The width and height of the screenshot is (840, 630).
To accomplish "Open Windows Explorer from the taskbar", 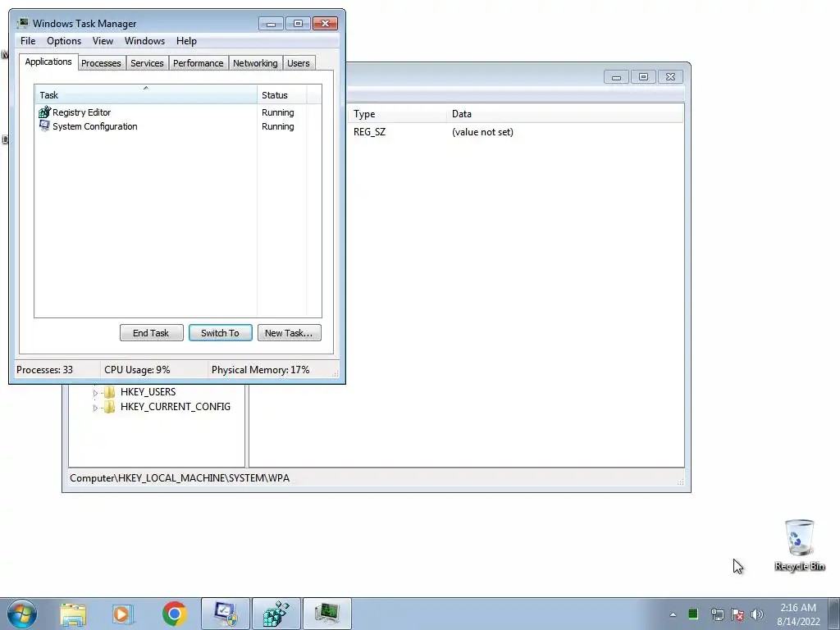I will [73, 614].
